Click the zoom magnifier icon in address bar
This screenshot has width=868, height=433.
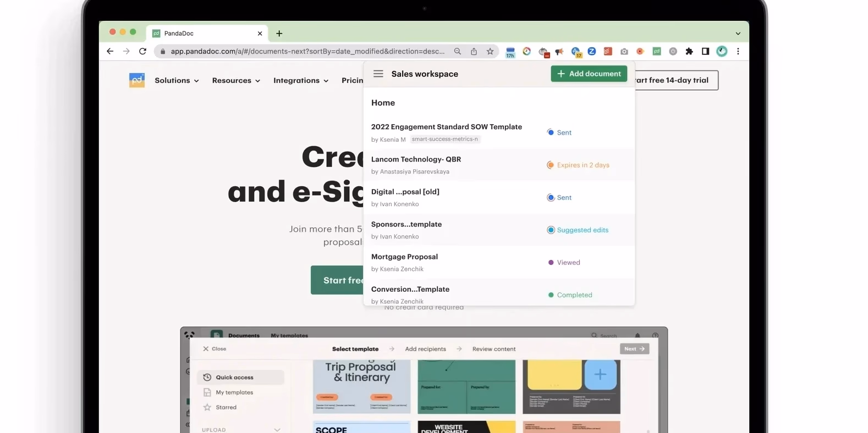click(x=457, y=51)
